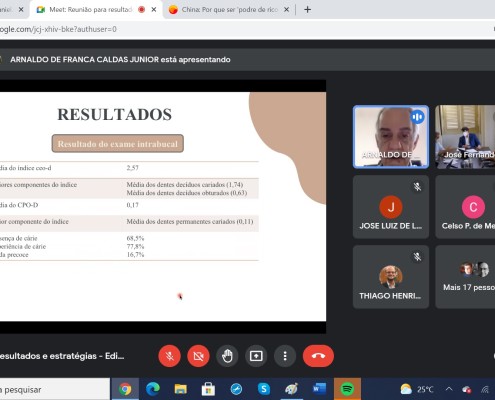Click the browser address bar URL
Image resolution: width=495 pixels, height=400 pixels.
(x=58, y=29)
